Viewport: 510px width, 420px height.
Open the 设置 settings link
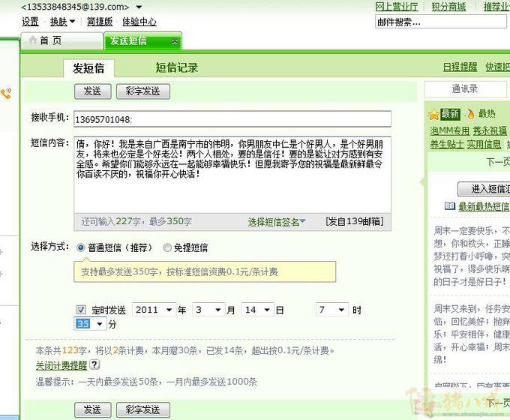coord(30,22)
